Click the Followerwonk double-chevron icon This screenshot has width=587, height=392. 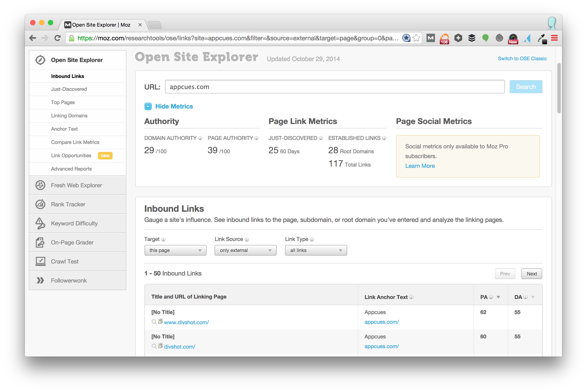pyautogui.click(x=40, y=280)
